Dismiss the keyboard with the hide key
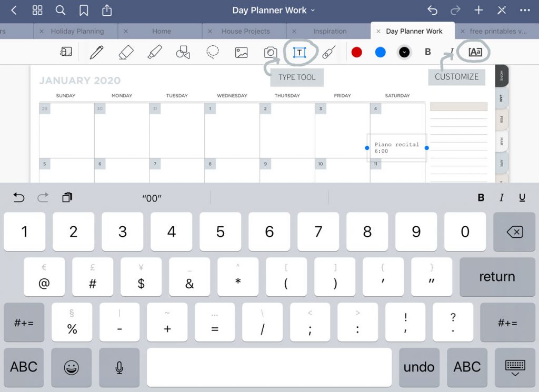The height and width of the screenshot is (392, 539). [515, 367]
